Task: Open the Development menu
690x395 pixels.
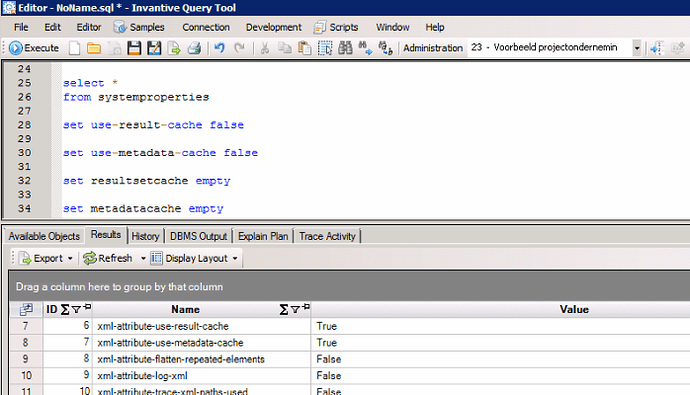Action: (x=274, y=27)
